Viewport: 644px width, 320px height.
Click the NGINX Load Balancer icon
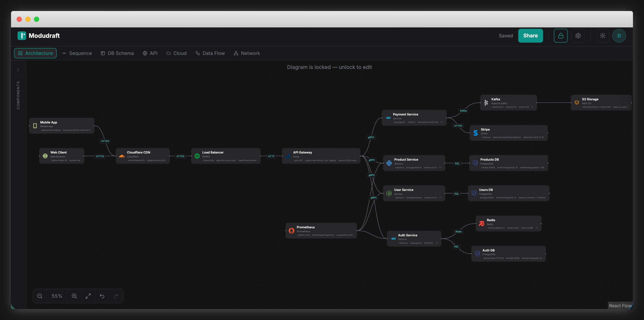(197, 156)
